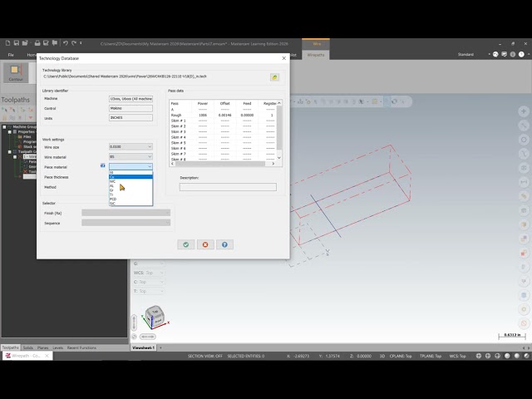Click the view orientation cube gnomon
The image size is (532, 399).
click(155, 318)
